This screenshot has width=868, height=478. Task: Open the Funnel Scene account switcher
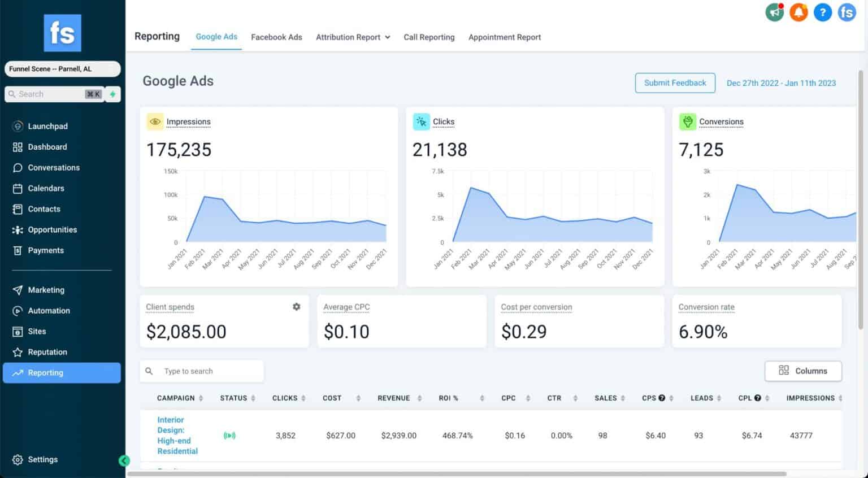coord(62,69)
